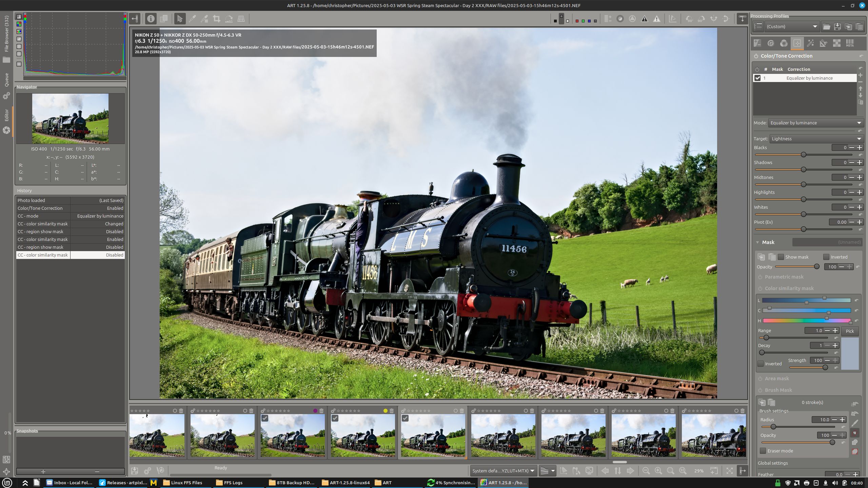Select the hand/arrow navigation tool

click(x=180, y=19)
